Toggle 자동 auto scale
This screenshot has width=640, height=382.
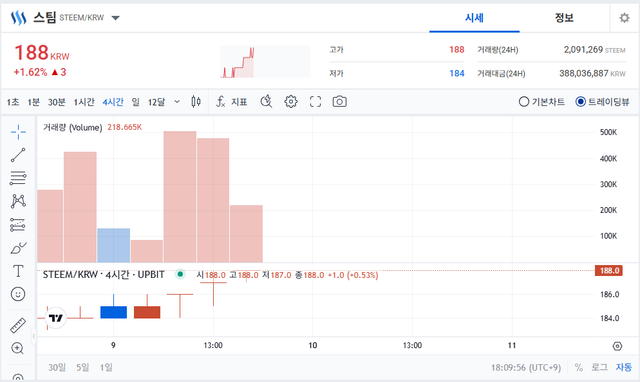point(624,367)
